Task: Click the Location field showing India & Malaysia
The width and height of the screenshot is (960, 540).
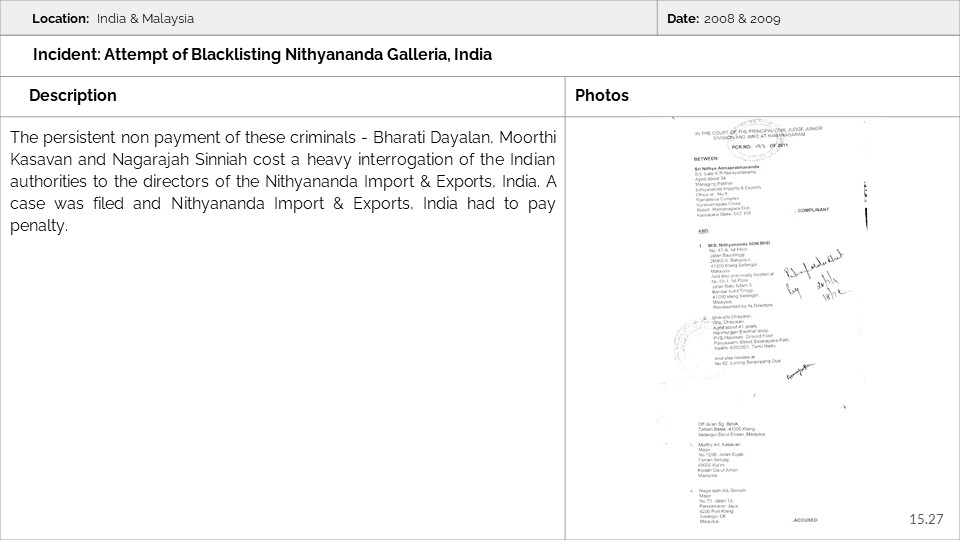Action: point(113,19)
